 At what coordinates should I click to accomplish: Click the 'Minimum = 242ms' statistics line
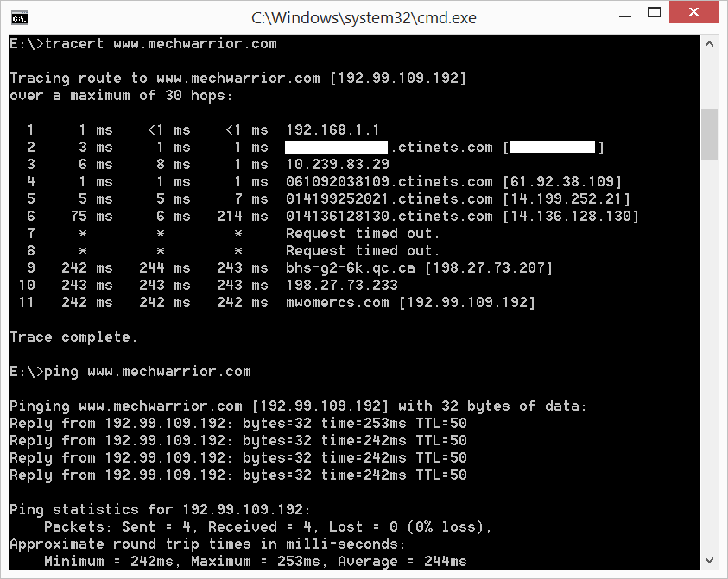[256, 562]
